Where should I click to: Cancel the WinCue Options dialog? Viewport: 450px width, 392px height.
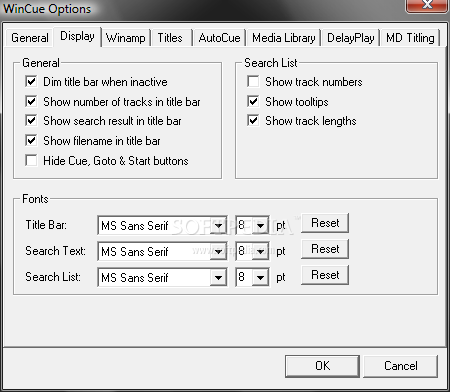(x=400, y=366)
